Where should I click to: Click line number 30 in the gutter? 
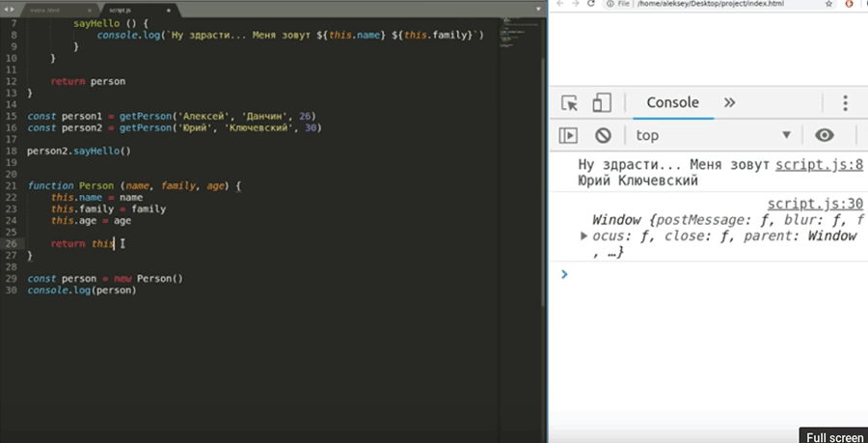point(11,291)
